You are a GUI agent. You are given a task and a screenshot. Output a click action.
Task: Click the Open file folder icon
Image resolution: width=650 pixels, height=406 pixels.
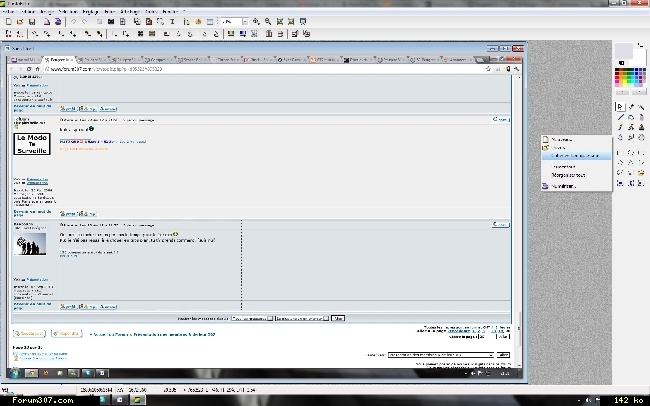pyautogui.click(x=18, y=21)
